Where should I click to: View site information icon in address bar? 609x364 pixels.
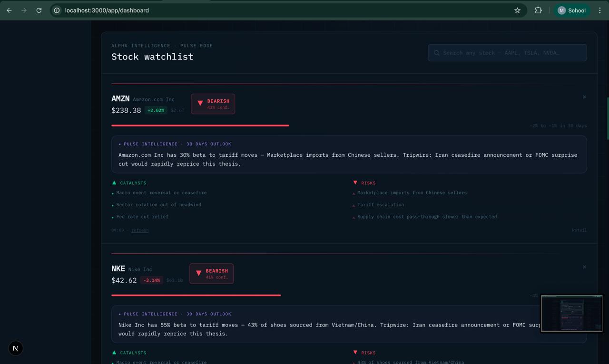57,10
